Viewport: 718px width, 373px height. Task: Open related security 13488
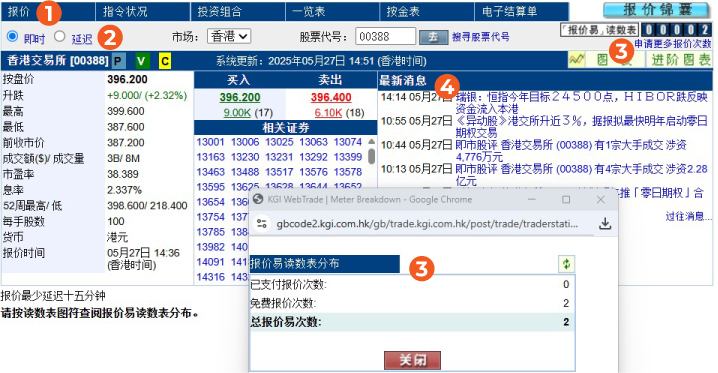(x=245, y=172)
